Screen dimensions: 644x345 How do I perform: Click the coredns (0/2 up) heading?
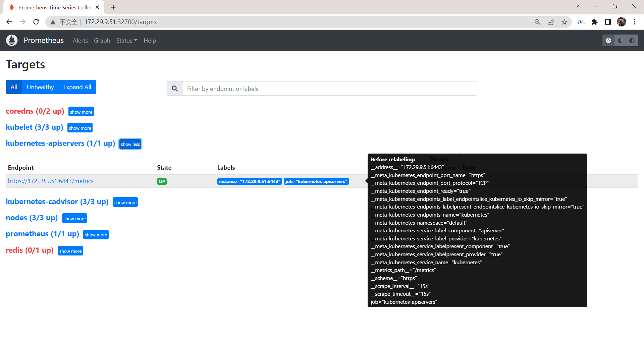[x=35, y=111]
